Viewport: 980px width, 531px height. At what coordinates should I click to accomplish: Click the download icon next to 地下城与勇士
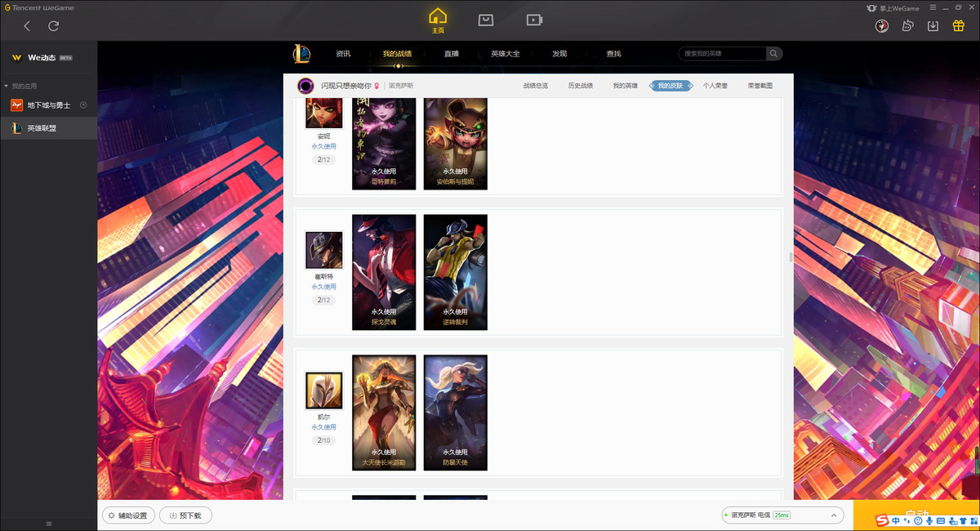click(x=83, y=105)
